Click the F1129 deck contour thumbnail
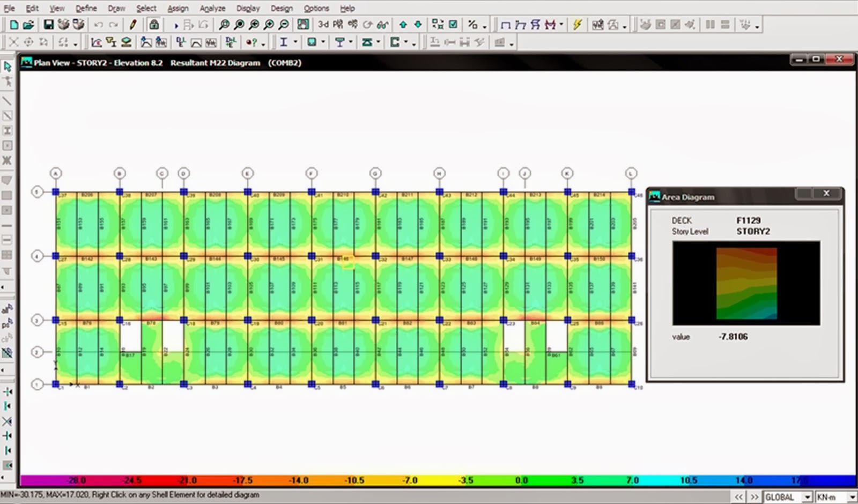 click(x=746, y=283)
